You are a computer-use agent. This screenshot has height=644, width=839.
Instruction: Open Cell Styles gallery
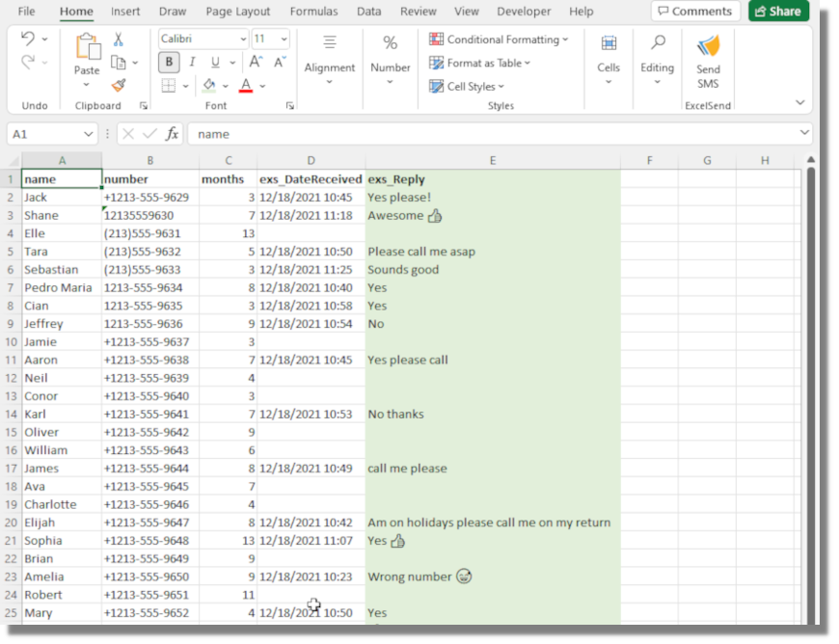point(467,86)
